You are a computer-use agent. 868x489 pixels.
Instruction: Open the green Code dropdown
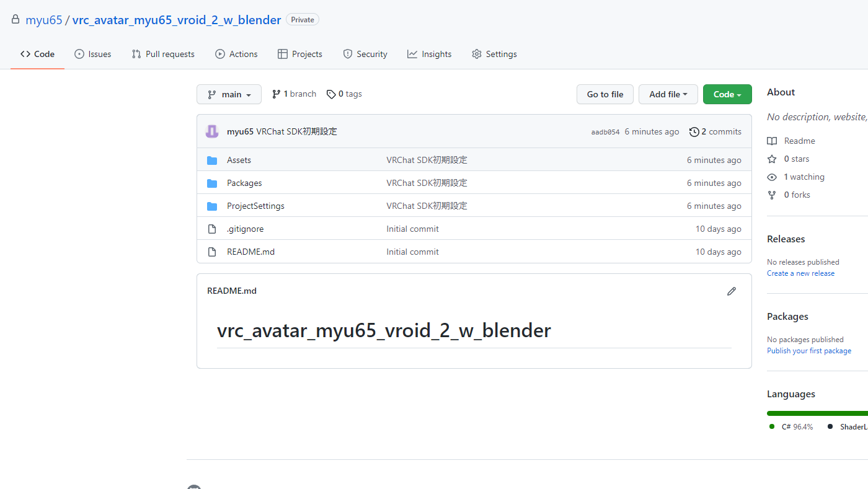coord(727,94)
